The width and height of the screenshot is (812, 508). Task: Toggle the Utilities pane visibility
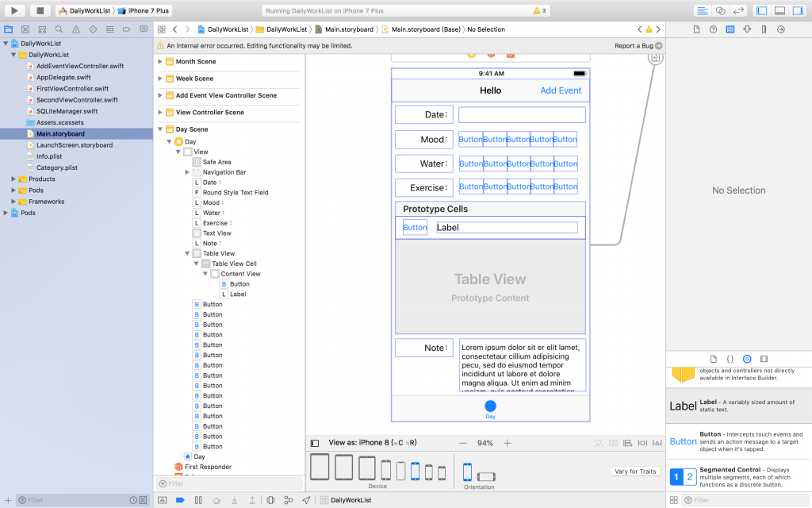798,10
